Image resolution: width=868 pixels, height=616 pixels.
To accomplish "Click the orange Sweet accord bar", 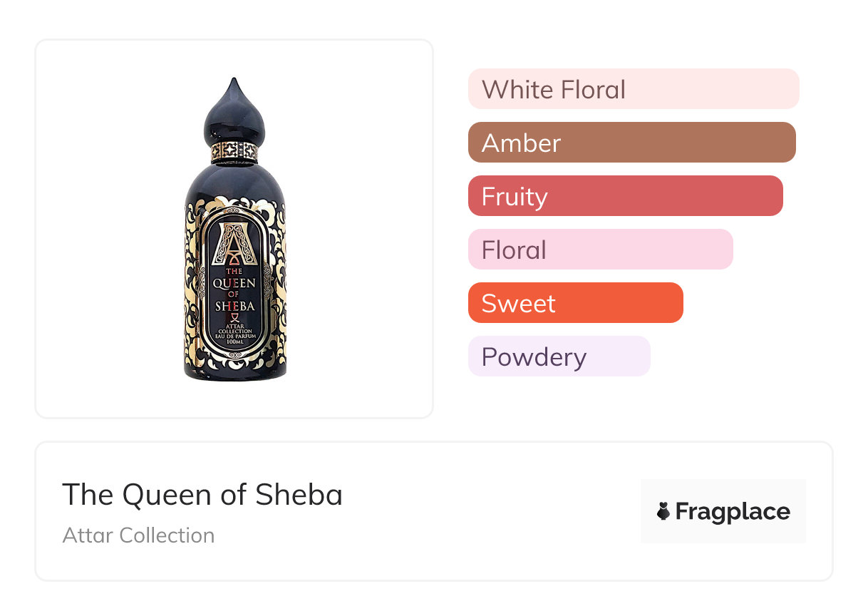I will coord(575,303).
